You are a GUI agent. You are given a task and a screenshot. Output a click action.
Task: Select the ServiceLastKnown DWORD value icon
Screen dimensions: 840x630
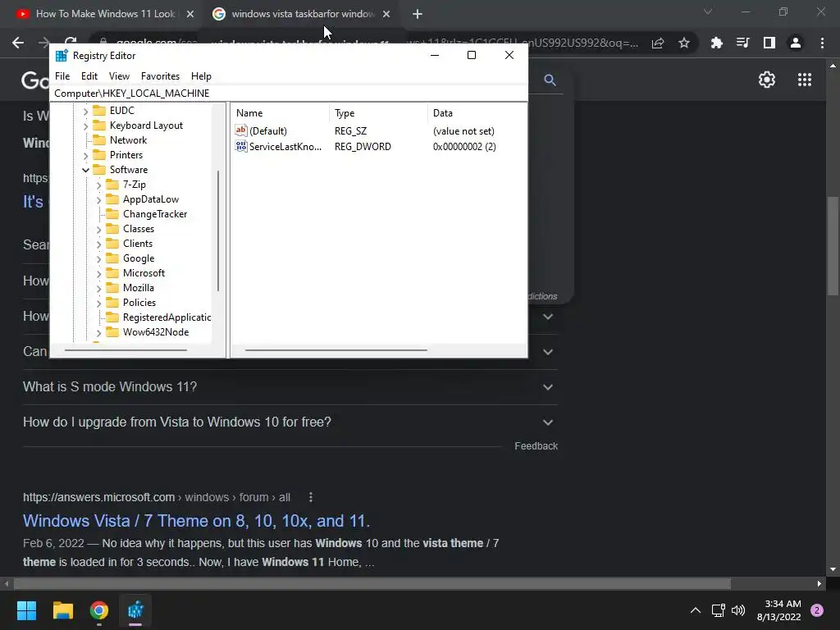tap(241, 146)
